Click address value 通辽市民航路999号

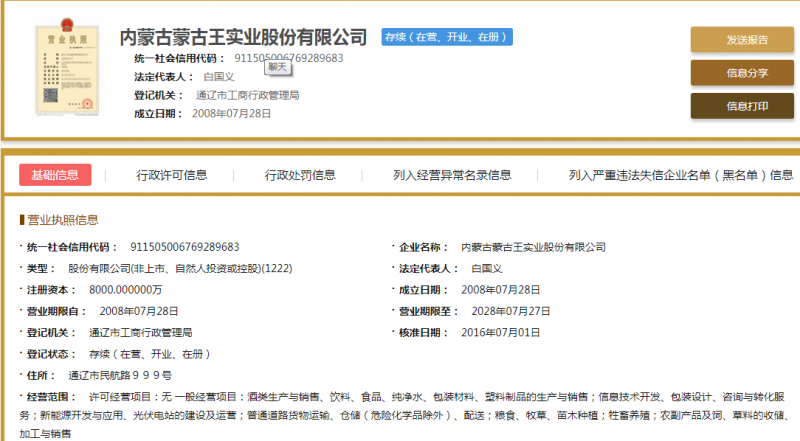(120, 376)
